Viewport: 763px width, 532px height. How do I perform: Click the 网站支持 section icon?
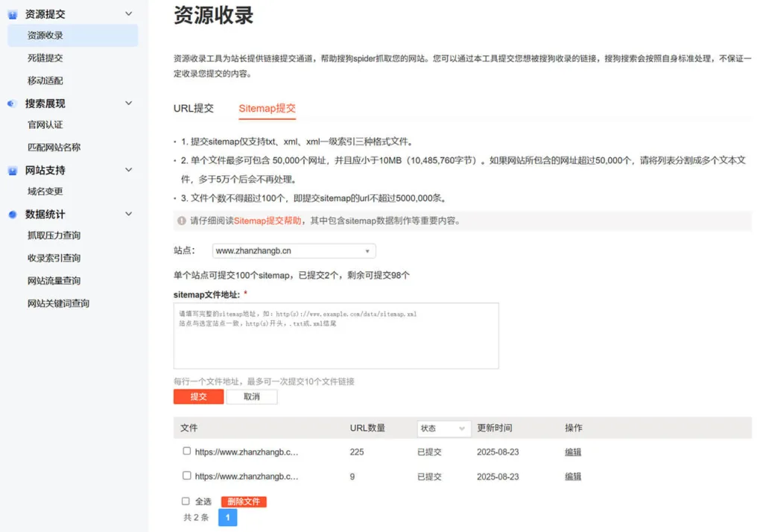point(12,171)
